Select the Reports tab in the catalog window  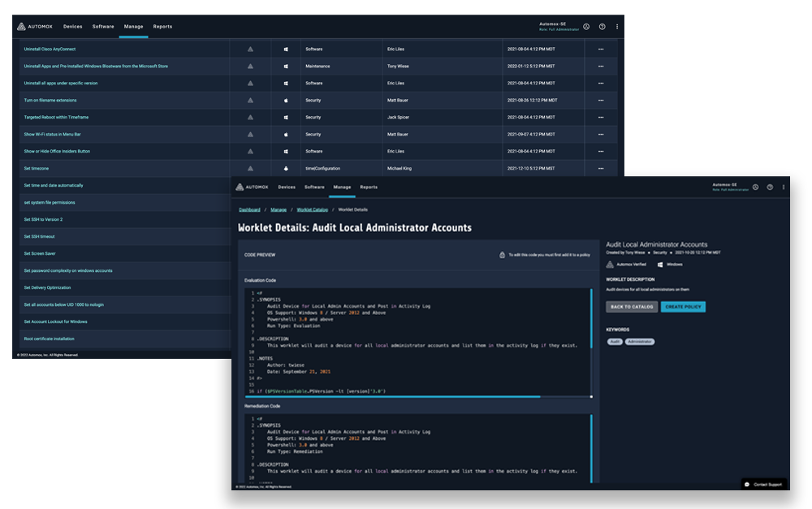[162, 27]
